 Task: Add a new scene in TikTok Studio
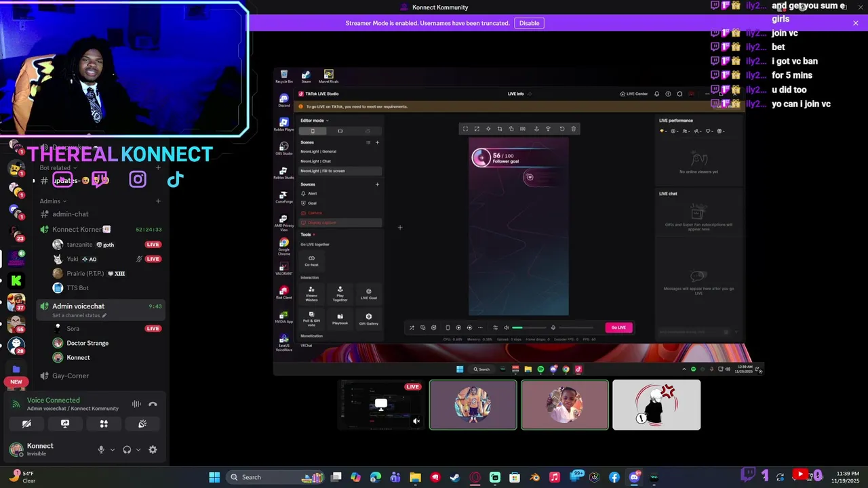click(378, 142)
